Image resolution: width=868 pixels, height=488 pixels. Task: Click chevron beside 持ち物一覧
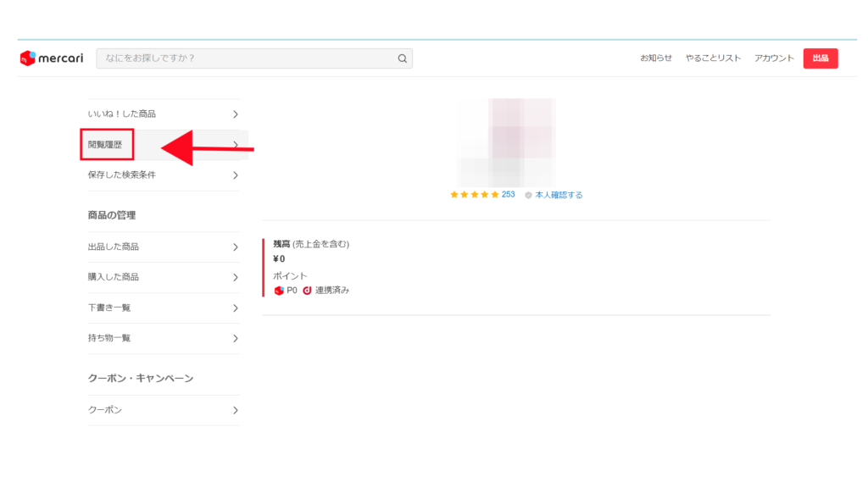click(236, 339)
